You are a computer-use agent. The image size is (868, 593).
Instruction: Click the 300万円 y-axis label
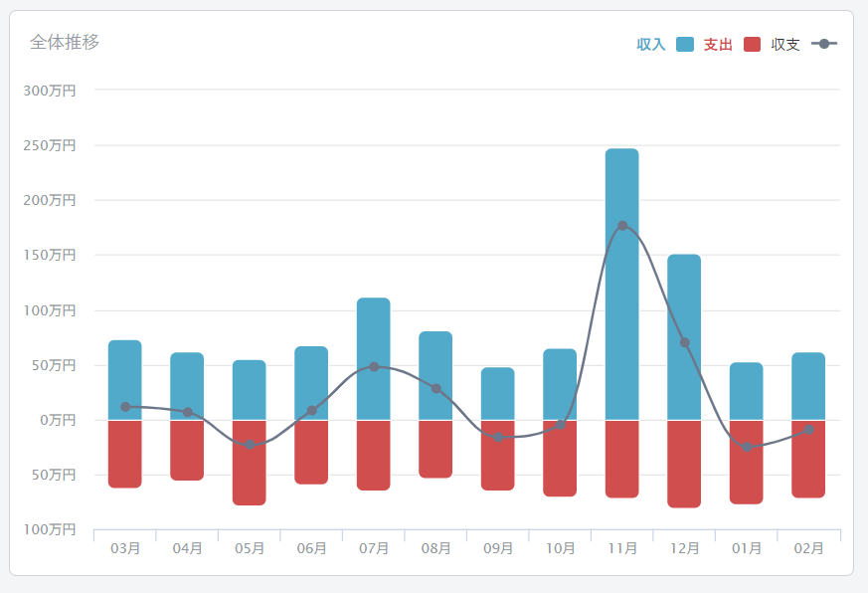[x=50, y=91]
